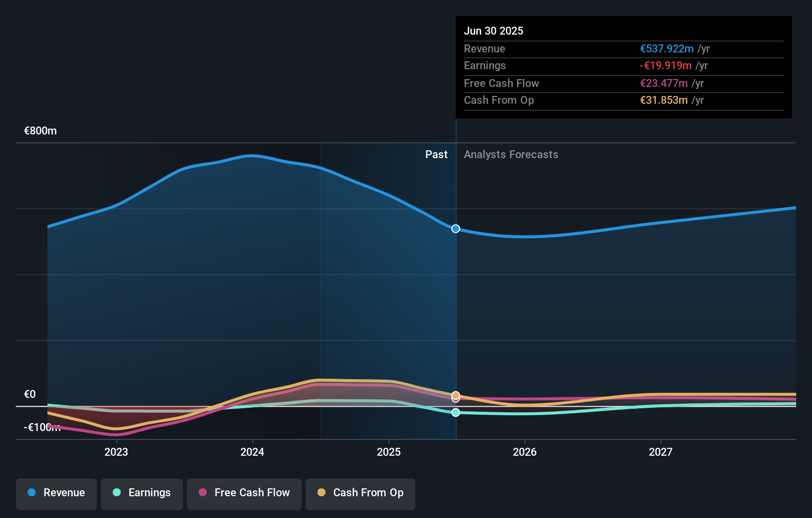The width and height of the screenshot is (812, 518).
Task: Click the past-forecast divider line
Action: [455, 297]
